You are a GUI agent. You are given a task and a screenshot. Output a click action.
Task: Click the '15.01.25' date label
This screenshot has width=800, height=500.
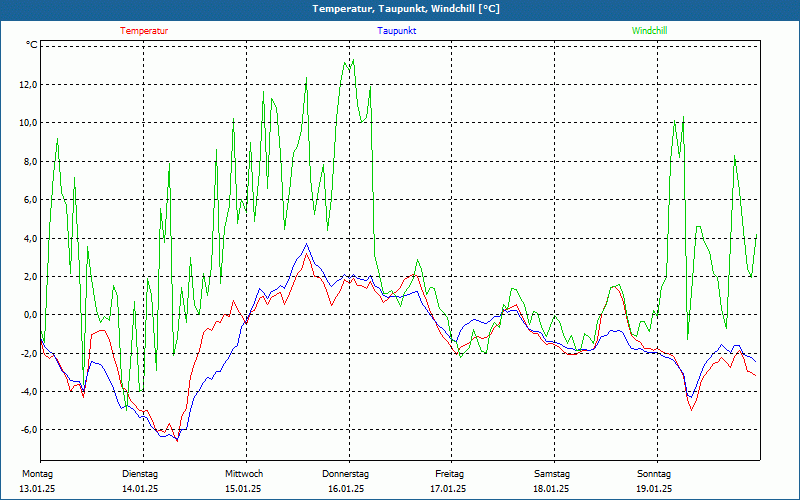243,489
